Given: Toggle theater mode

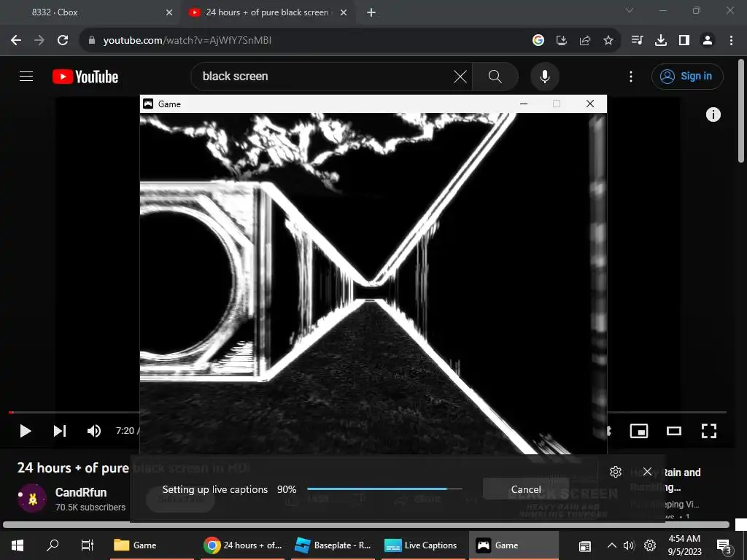Looking at the screenshot, I should (673, 431).
